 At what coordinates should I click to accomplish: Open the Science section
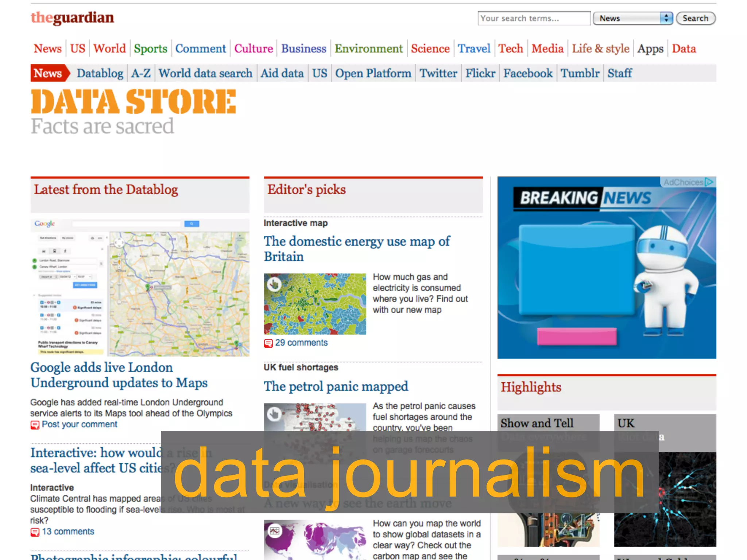coord(430,48)
